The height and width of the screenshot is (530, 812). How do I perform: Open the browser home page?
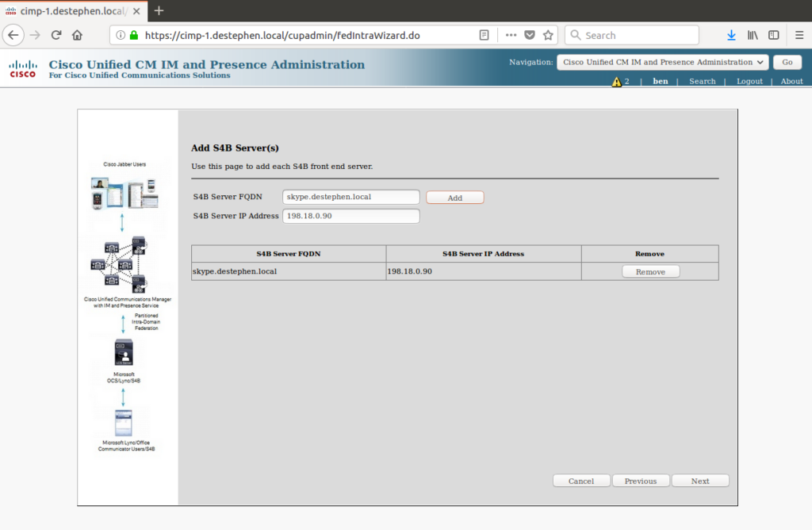pos(77,35)
